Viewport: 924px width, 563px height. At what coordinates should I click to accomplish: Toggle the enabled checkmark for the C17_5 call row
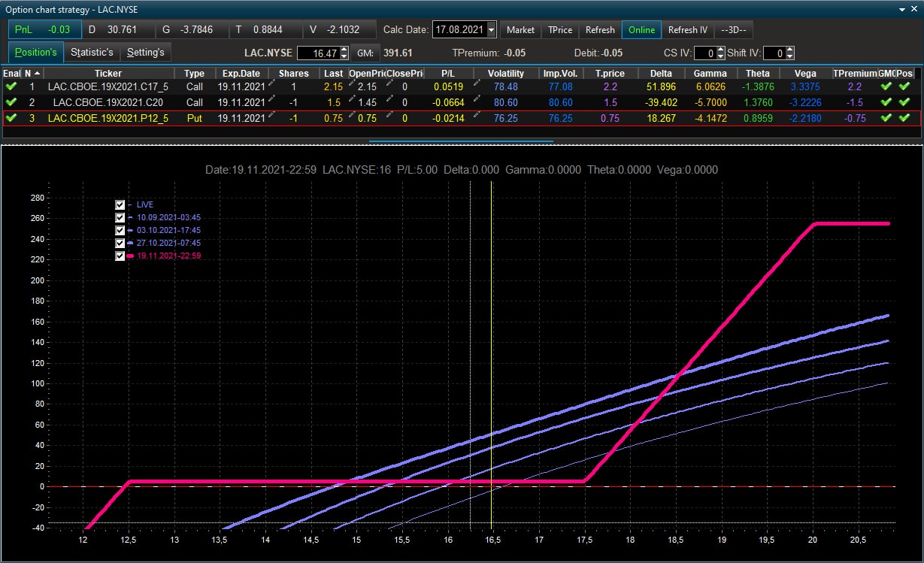[x=11, y=86]
